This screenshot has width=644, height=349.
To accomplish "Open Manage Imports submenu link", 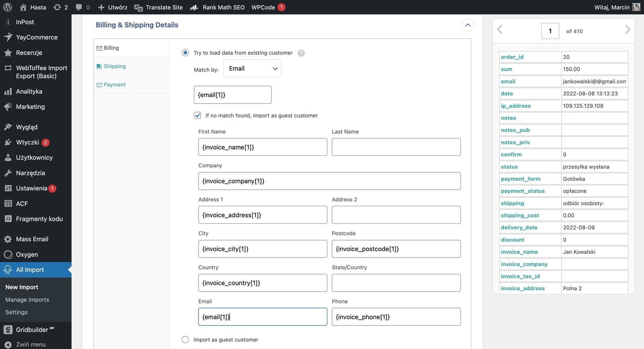I will (x=27, y=300).
